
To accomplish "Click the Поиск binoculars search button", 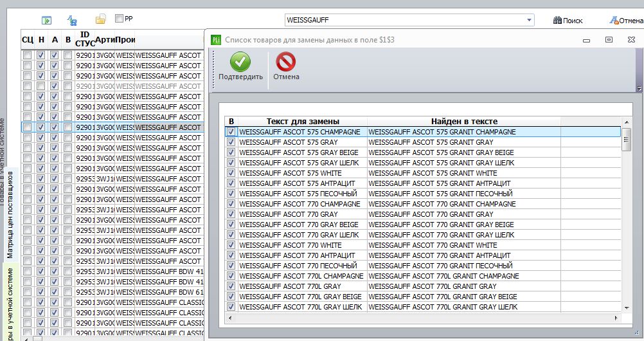I will (x=568, y=20).
